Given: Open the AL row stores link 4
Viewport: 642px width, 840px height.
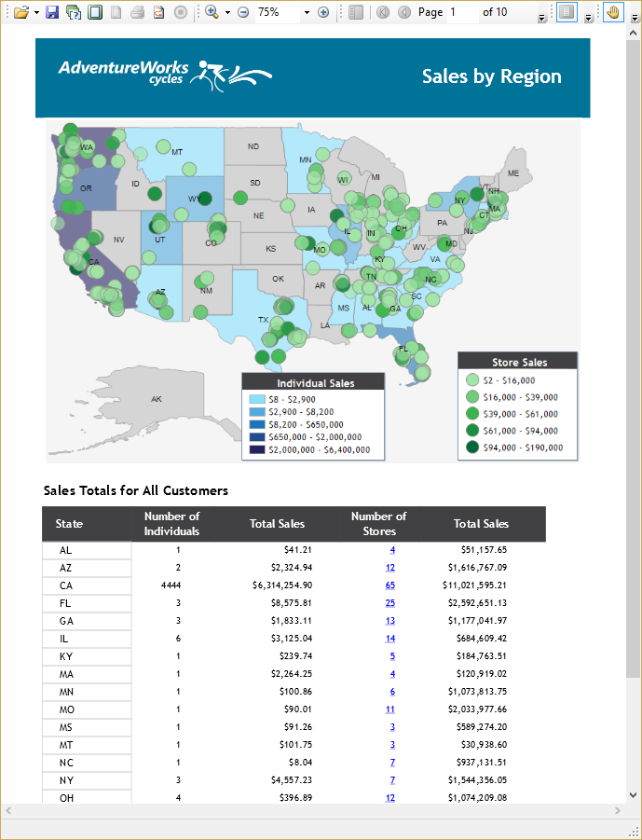Looking at the screenshot, I should click(x=392, y=550).
